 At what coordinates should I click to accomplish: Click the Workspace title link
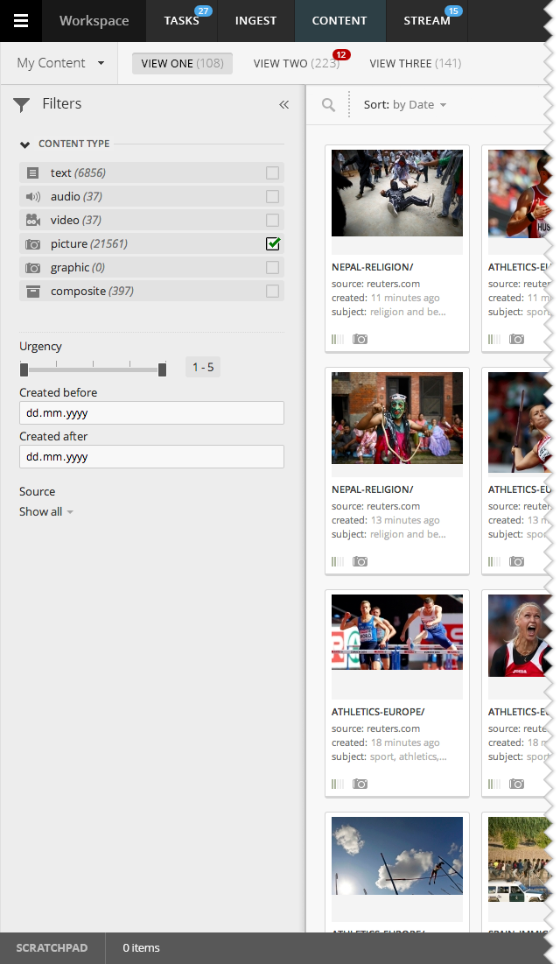(x=94, y=21)
